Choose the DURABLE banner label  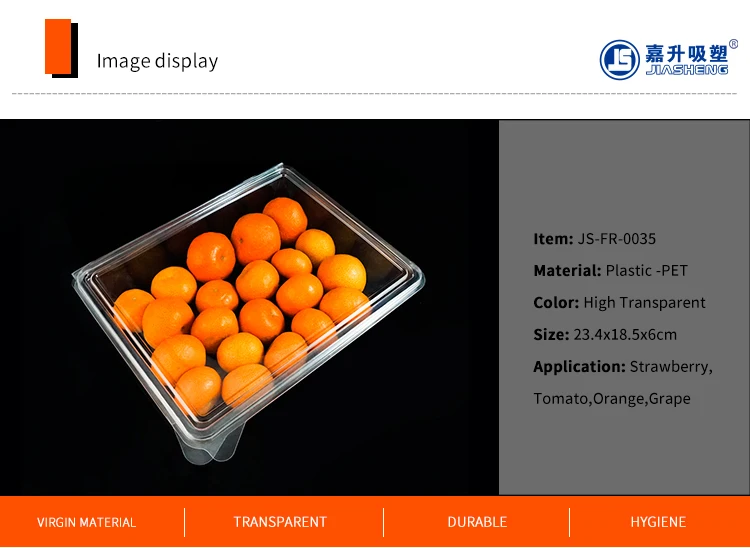[477, 522]
